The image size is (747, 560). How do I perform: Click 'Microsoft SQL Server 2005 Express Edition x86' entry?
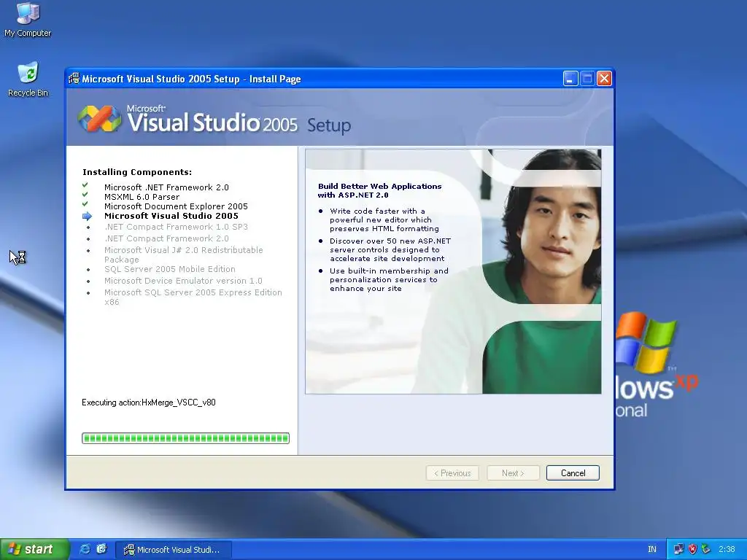[x=193, y=297]
